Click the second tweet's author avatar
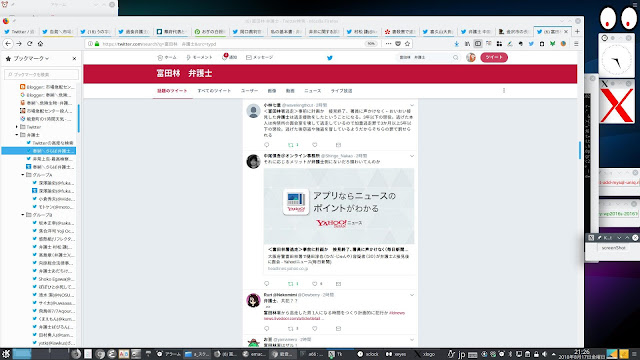The height and width of the screenshot is (360, 640). point(253,161)
